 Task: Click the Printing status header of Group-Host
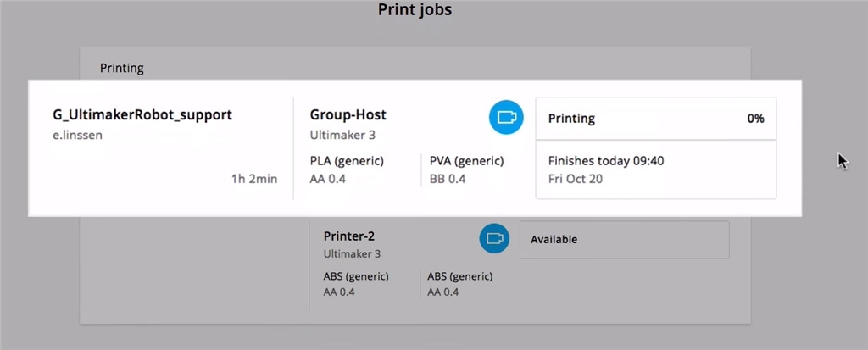pyautogui.click(x=571, y=119)
